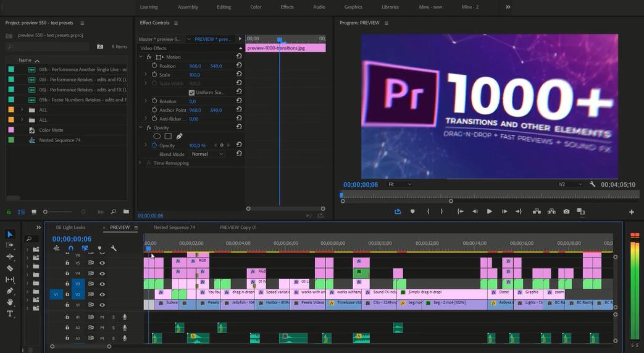Image resolution: width=644 pixels, height=353 pixels.
Task: Click the timeline timecode 00;00;00;06
Action: (72, 239)
